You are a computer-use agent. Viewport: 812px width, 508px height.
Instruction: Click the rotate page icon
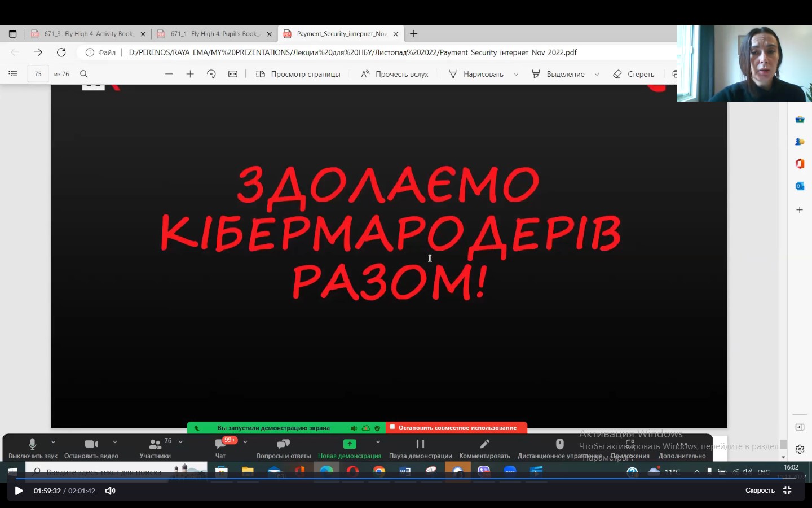tap(211, 74)
